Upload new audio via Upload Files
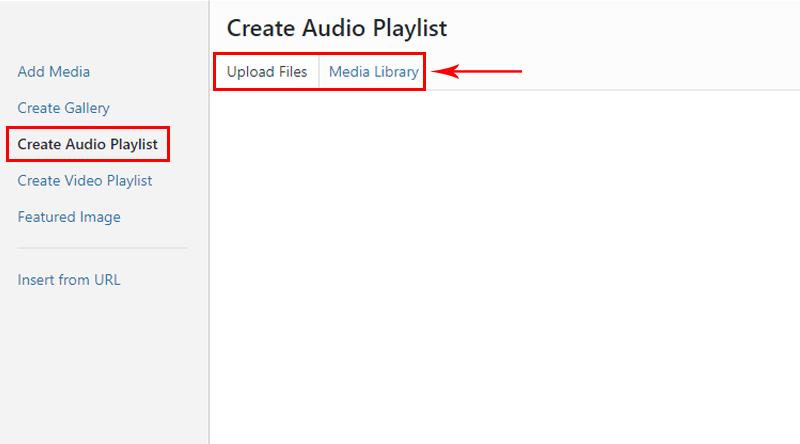 (x=267, y=71)
